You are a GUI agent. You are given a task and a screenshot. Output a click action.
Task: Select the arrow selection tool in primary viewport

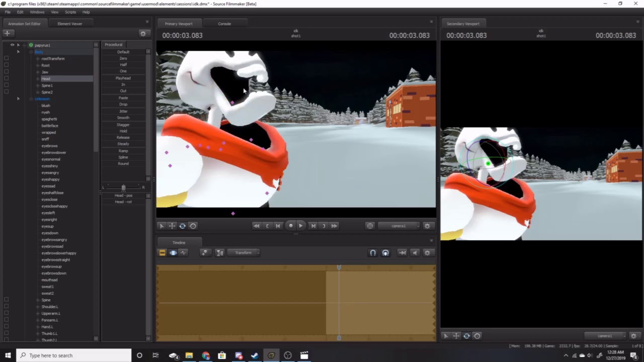coord(162,226)
